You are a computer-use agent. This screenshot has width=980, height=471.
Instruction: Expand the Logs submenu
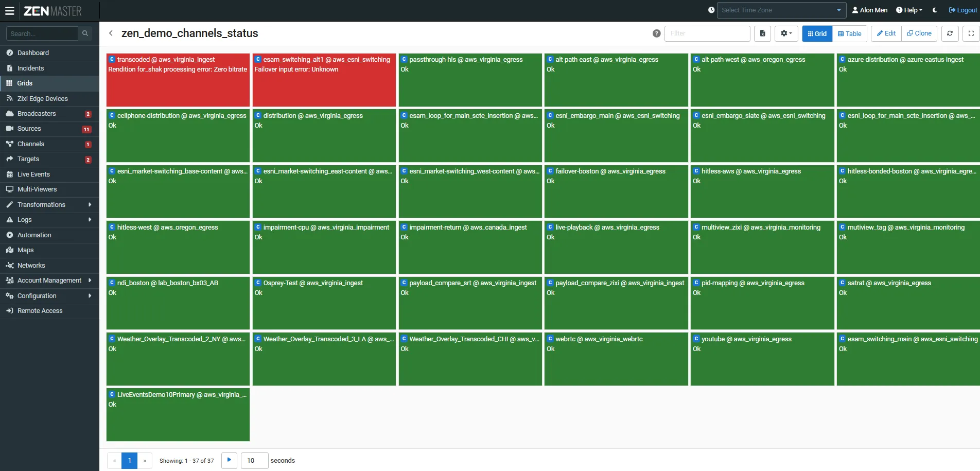coord(49,220)
